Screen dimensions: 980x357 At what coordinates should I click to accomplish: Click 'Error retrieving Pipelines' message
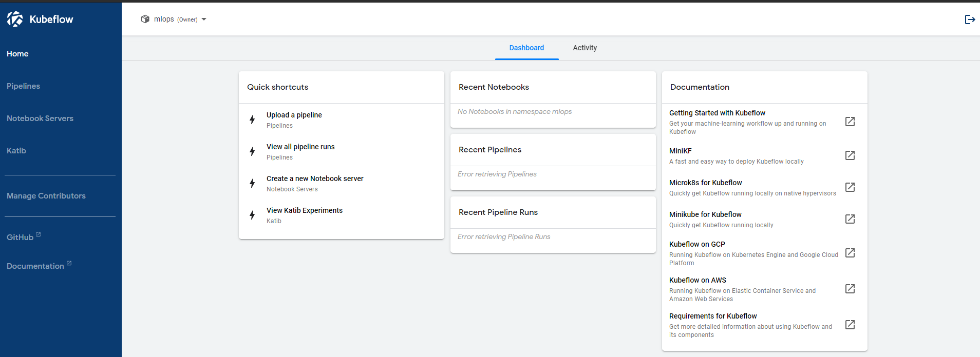497,174
